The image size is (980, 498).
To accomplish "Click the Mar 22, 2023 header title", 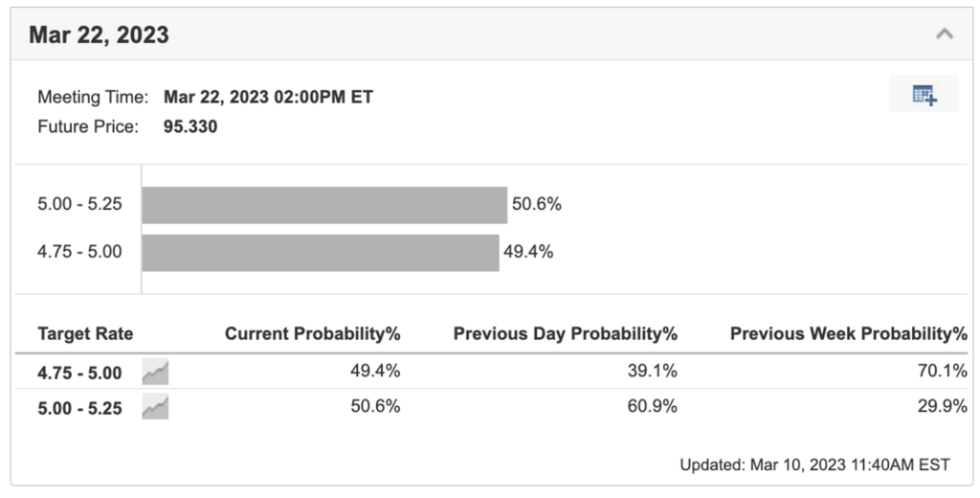I will point(99,35).
